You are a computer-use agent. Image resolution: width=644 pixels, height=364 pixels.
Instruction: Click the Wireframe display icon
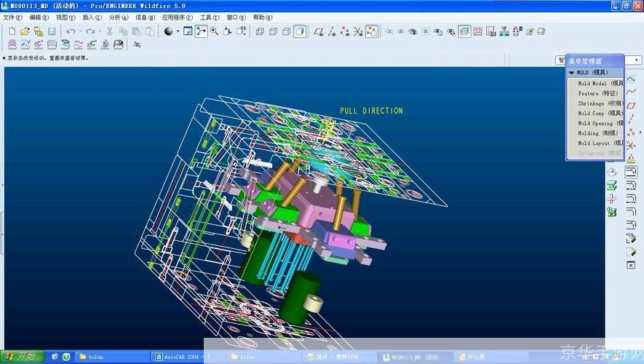(x=260, y=31)
